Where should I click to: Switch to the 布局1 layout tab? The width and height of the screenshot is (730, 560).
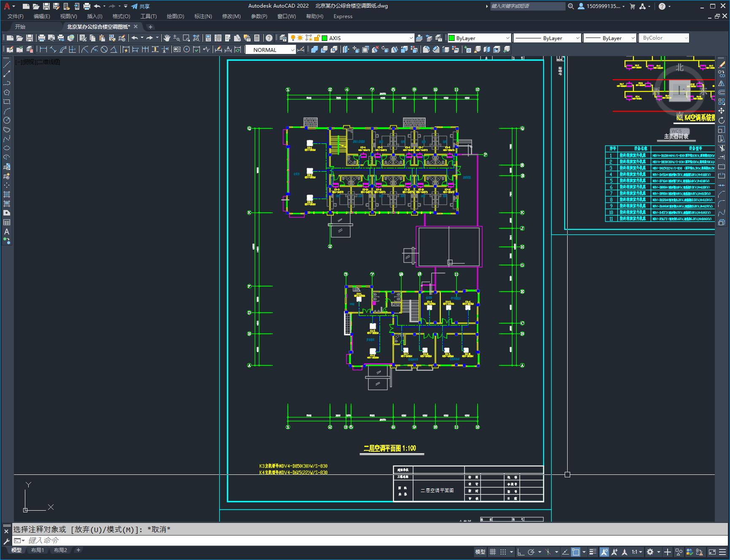coord(38,550)
